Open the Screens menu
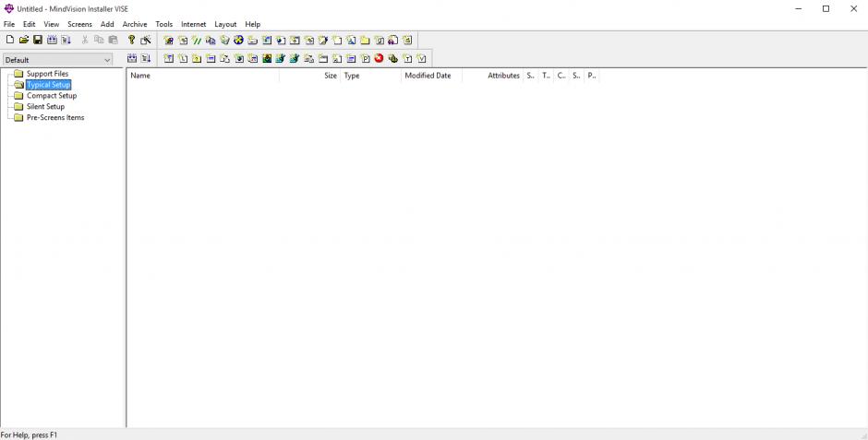 pos(79,24)
